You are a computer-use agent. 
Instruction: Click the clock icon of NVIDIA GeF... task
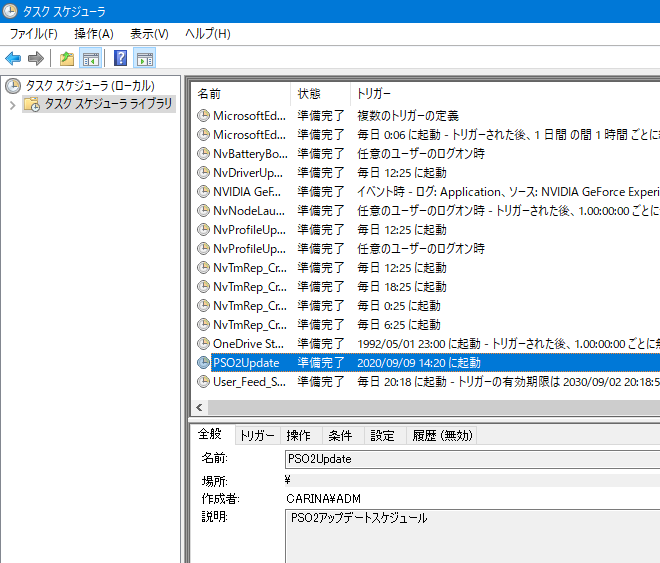pyautogui.click(x=203, y=191)
